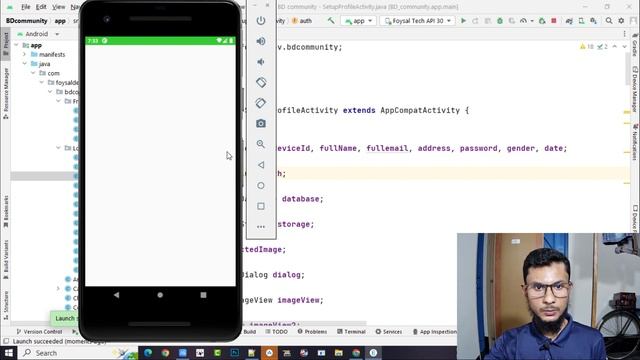Image resolution: width=640 pixels, height=360 pixels.
Task: Click the emulator sidebar Back triangle
Action: pyautogui.click(x=261, y=165)
